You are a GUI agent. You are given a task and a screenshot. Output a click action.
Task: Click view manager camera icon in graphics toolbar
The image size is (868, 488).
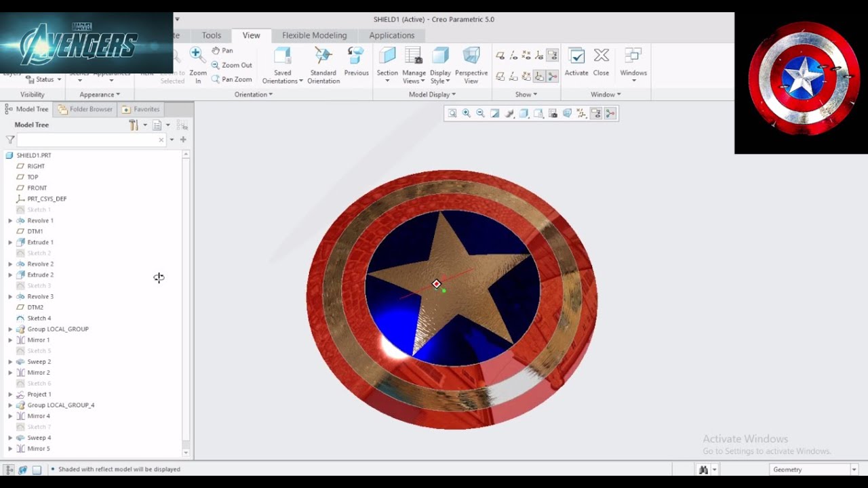coord(553,114)
